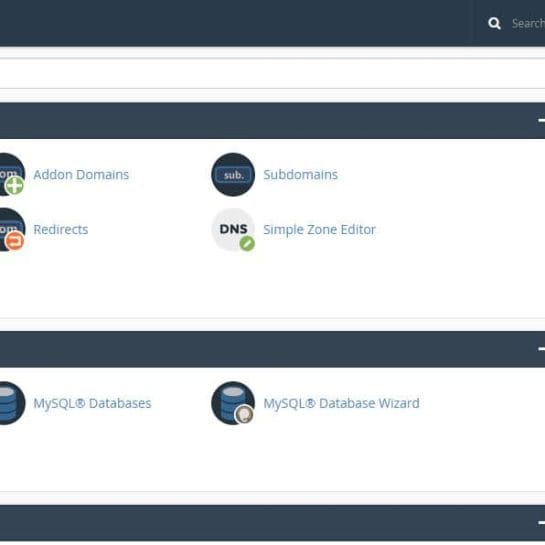Click the dark header bar above Subdomains
The width and height of the screenshot is (545, 545).
[272, 121]
